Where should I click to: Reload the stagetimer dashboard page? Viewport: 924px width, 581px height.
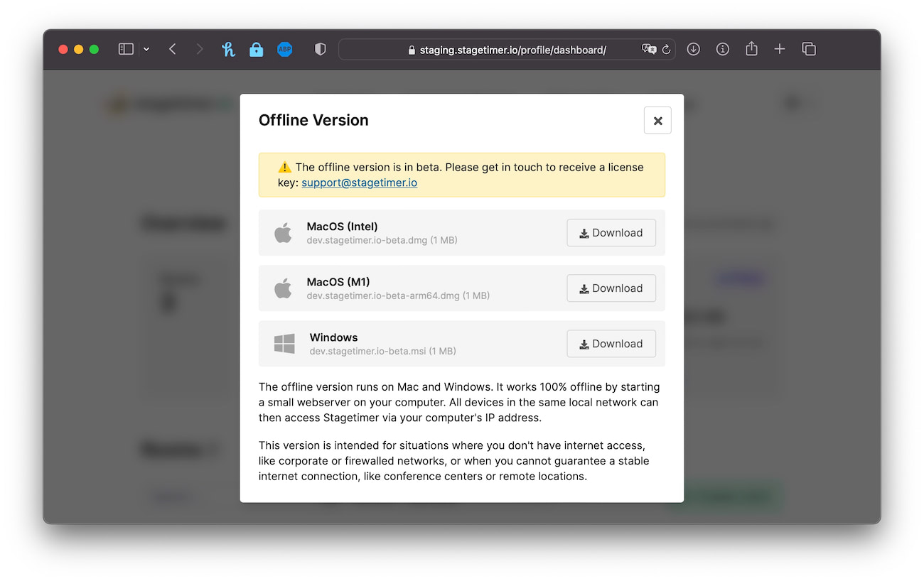pyautogui.click(x=665, y=49)
